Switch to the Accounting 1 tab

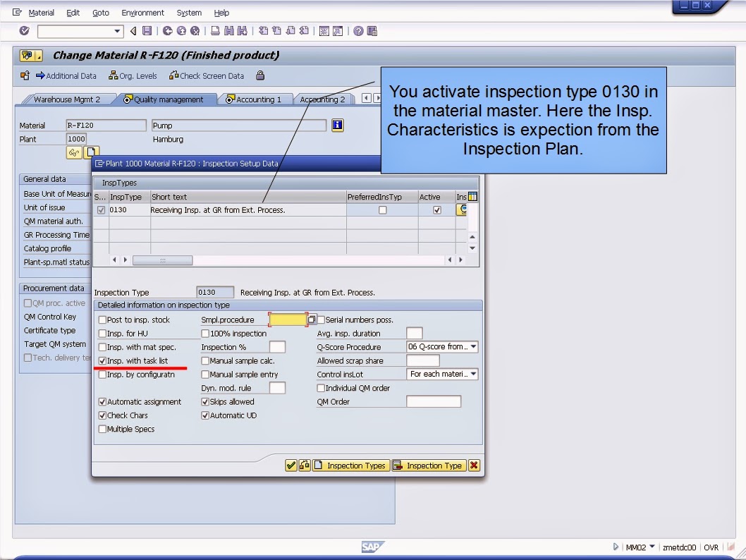coord(256,99)
